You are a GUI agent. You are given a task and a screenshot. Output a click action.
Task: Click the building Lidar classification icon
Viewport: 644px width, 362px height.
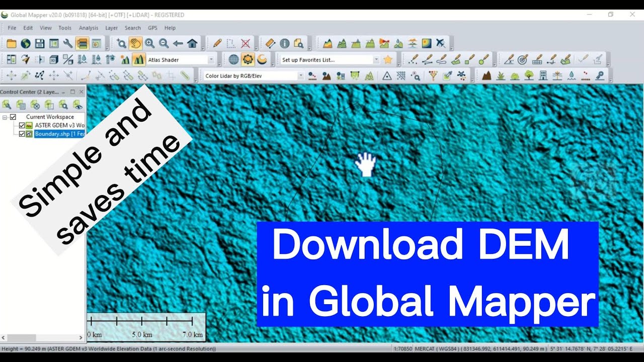point(543,75)
